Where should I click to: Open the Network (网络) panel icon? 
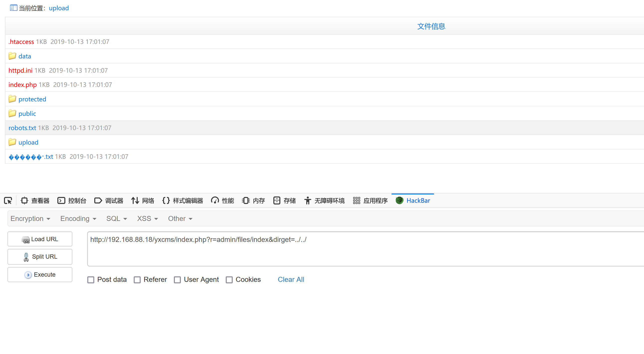[135, 201]
